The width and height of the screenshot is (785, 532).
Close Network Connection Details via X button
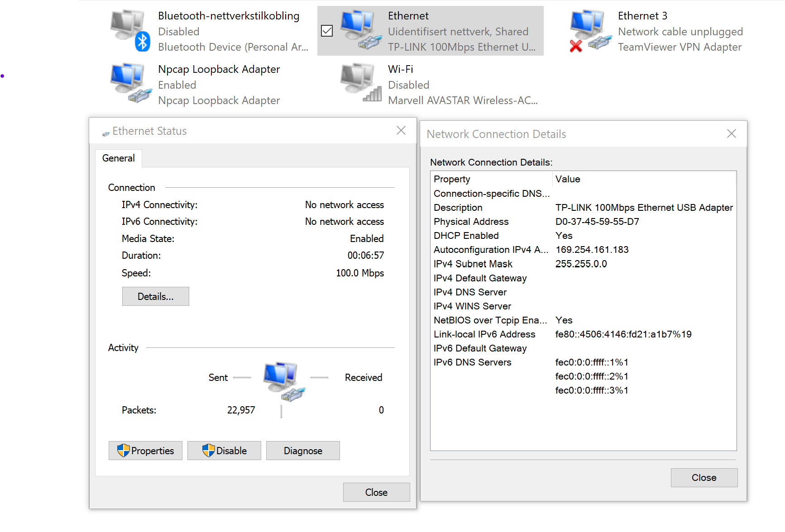(x=731, y=133)
